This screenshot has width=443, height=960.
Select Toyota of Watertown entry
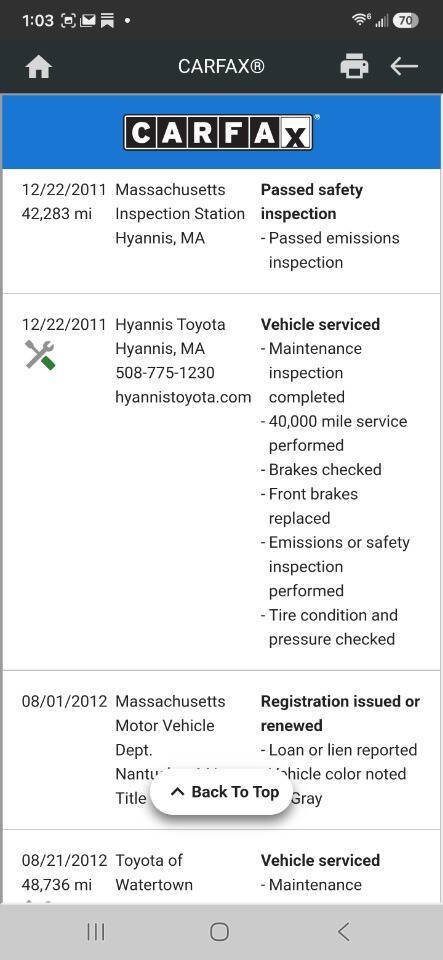pyautogui.click(x=154, y=872)
